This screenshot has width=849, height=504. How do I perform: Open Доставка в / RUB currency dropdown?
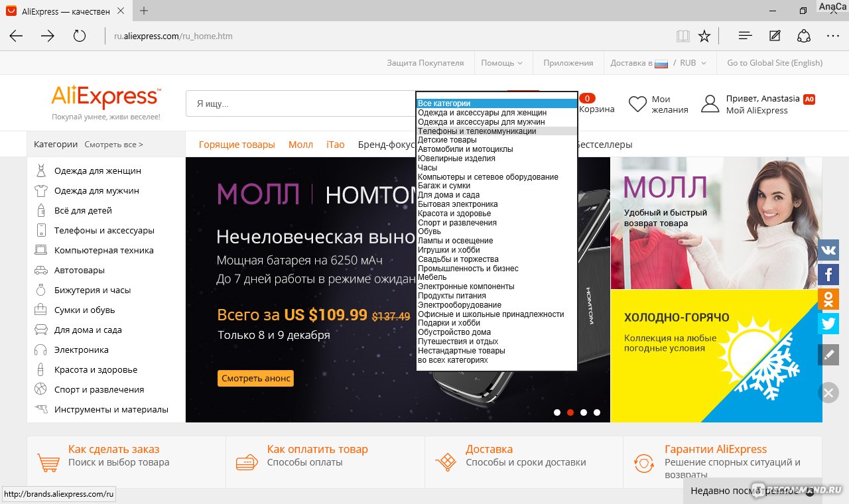[x=659, y=63]
